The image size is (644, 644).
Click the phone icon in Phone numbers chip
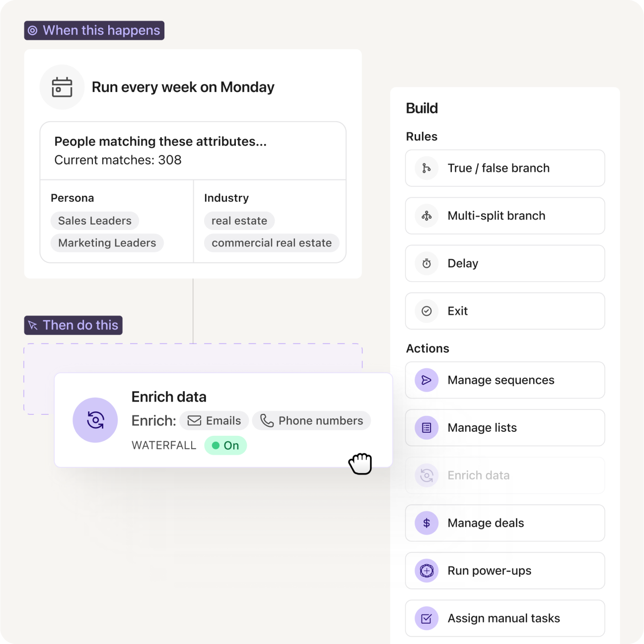pos(267,421)
